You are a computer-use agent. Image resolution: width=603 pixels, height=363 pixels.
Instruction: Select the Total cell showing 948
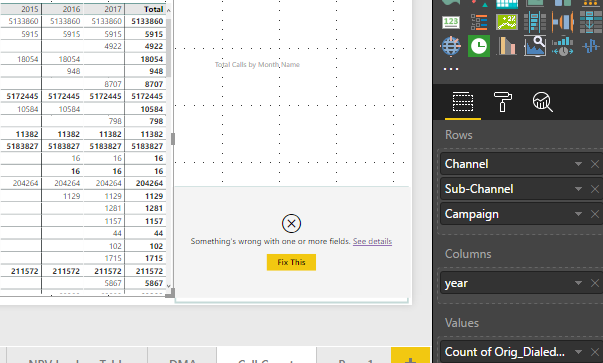pyautogui.click(x=156, y=71)
